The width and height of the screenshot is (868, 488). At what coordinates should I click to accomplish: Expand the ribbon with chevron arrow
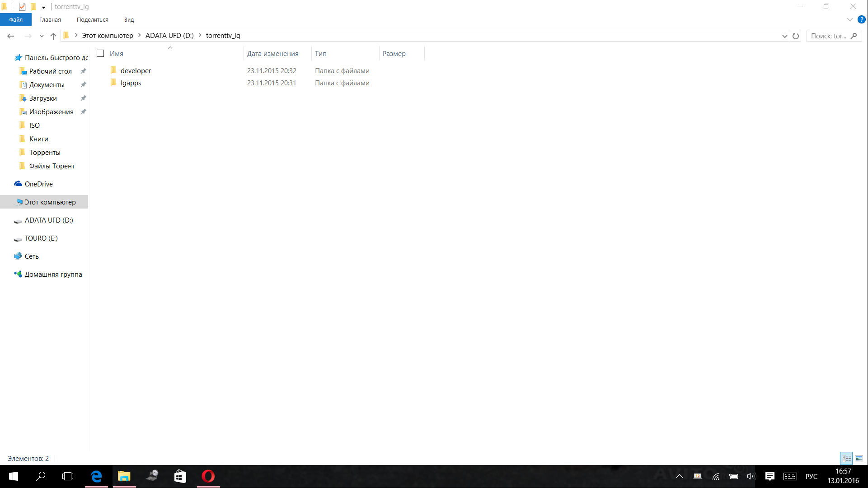click(x=849, y=19)
